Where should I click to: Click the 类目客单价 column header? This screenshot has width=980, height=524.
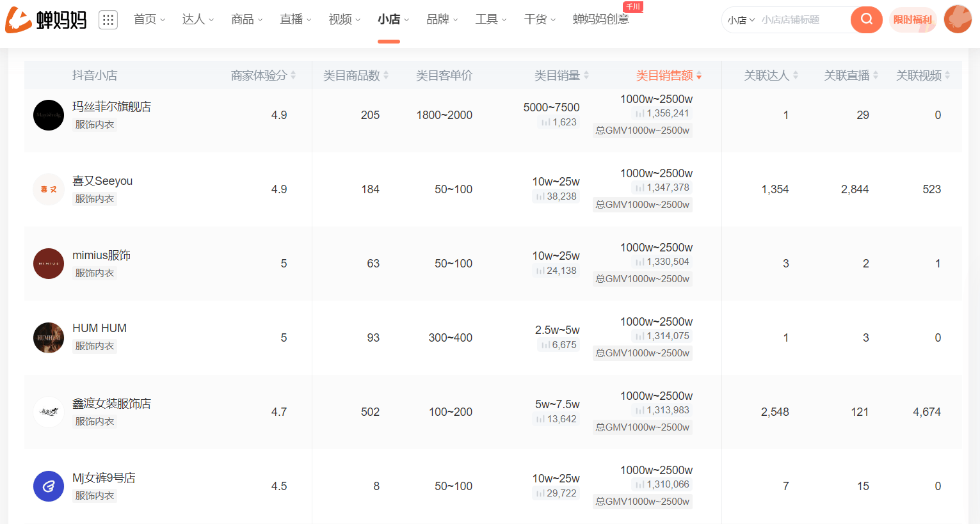444,75
